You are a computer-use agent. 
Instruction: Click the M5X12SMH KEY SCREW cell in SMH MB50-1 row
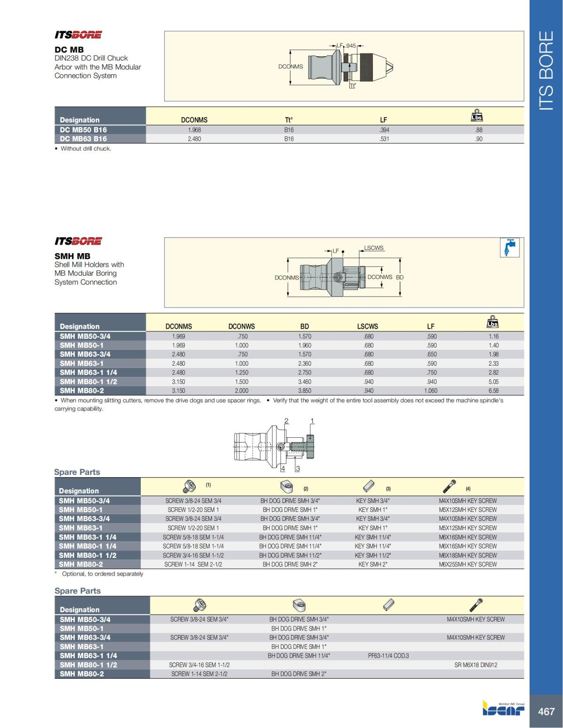point(468,510)
